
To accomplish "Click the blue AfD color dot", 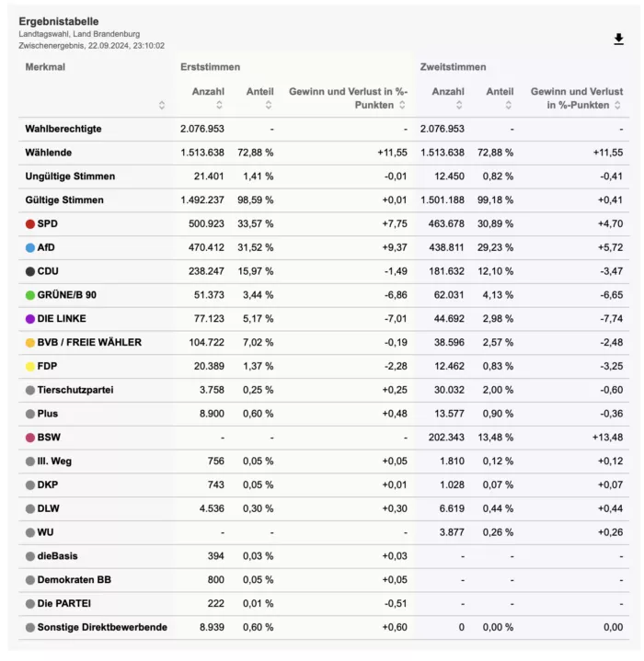I will (30, 247).
